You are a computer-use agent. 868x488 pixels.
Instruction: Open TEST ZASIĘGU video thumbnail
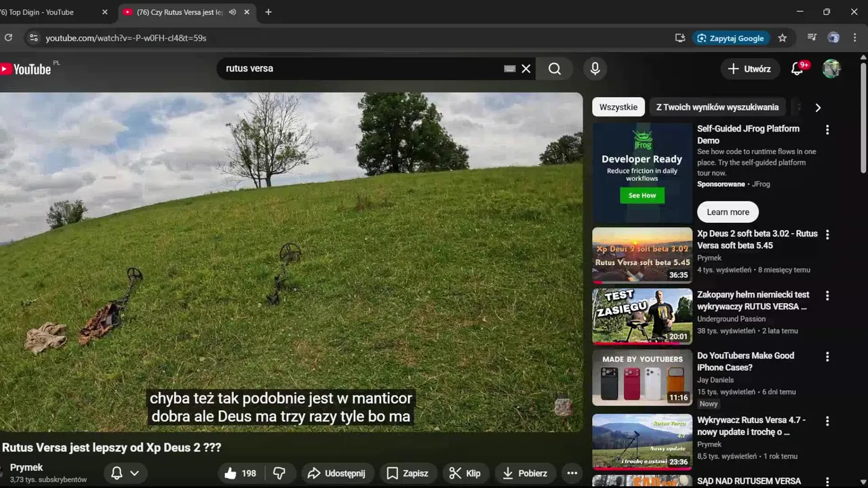pyautogui.click(x=642, y=316)
